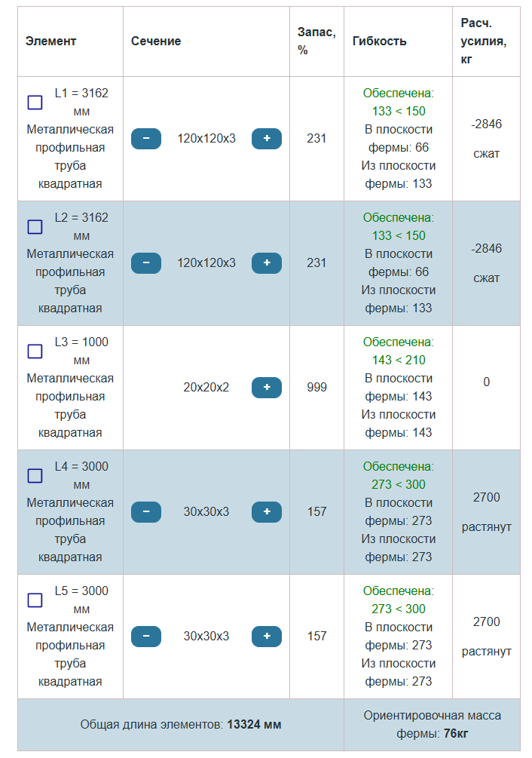
Task: Click the truss mass 76кг value
Action: [x=455, y=734]
